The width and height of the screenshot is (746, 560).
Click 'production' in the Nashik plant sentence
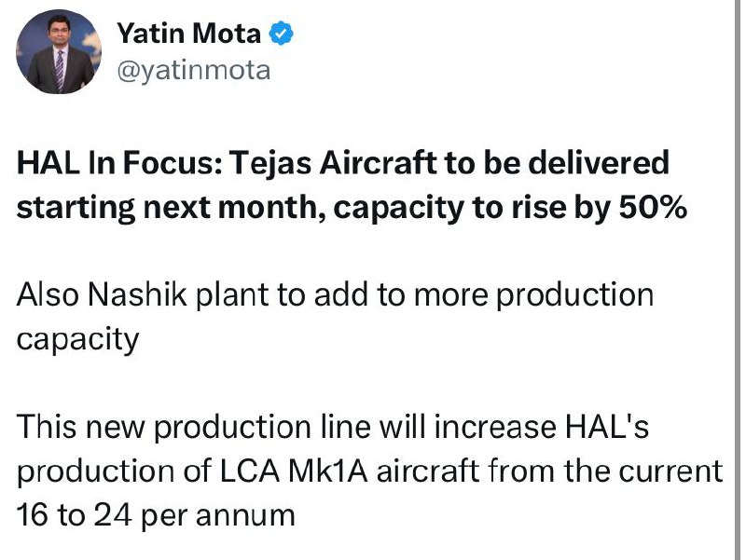574,295
